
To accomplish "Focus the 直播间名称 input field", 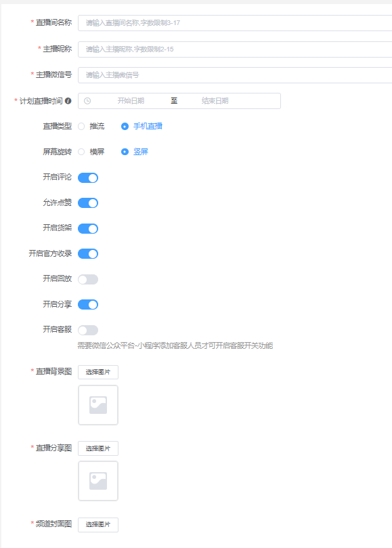I will point(235,23).
